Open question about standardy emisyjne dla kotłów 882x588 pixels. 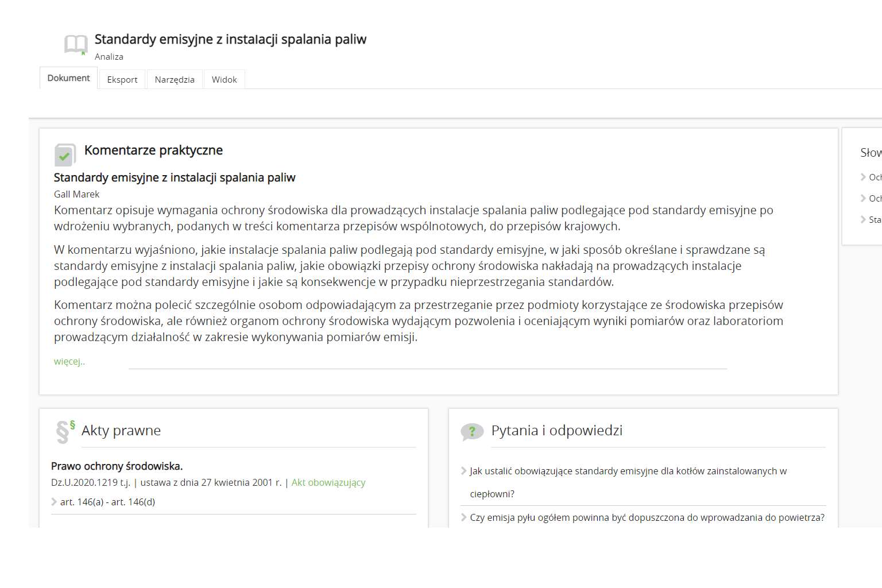click(628, 471)
